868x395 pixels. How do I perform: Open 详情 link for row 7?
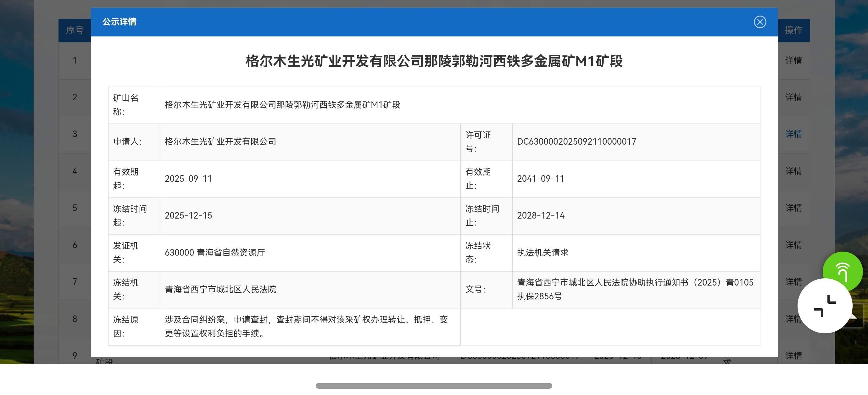(x=793, y=282)
